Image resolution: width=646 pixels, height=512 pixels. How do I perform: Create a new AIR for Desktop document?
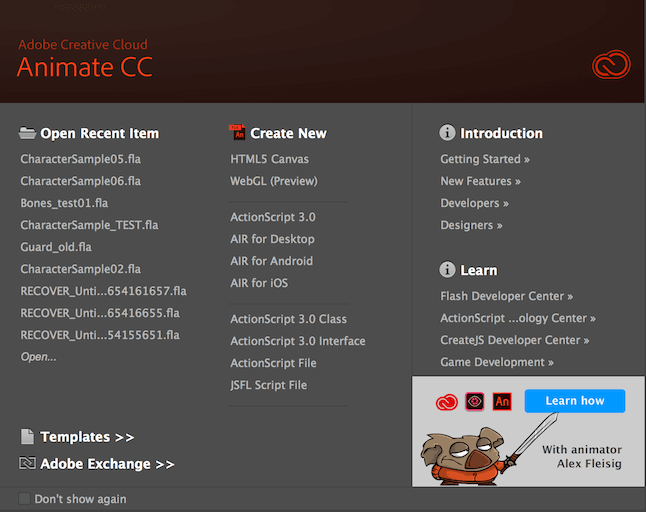point(272,239)
